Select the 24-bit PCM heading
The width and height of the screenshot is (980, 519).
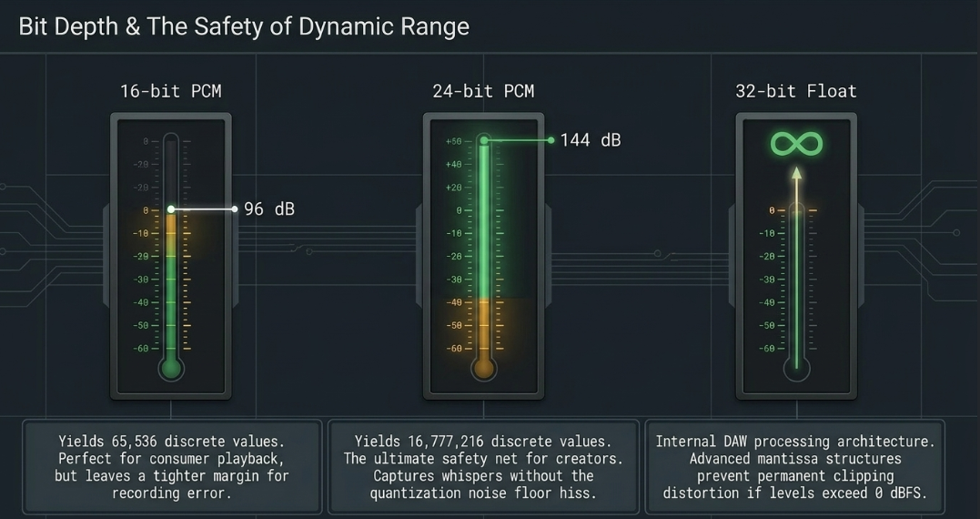483,91
